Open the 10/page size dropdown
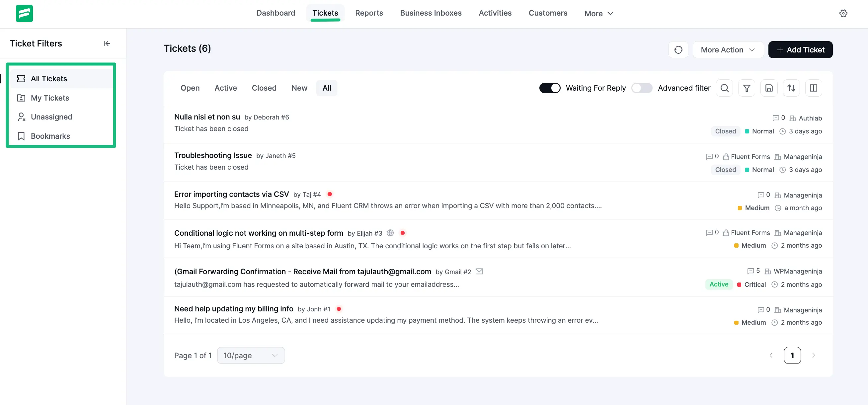 click(251, 356)
